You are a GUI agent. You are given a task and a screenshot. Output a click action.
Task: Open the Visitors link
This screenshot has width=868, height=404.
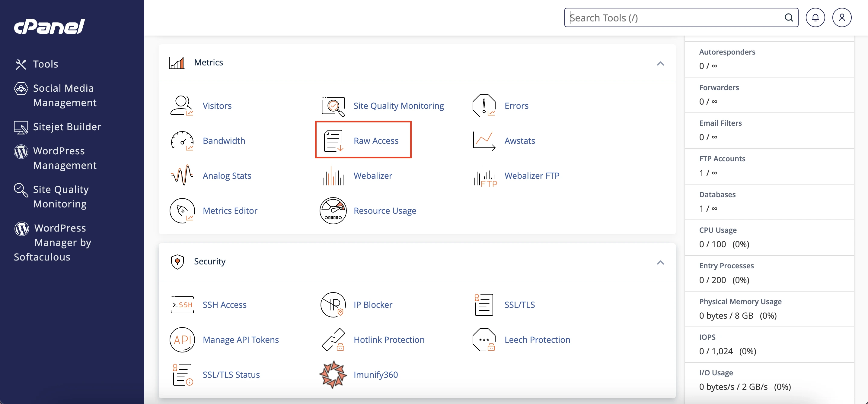click(x=217, y=106)
